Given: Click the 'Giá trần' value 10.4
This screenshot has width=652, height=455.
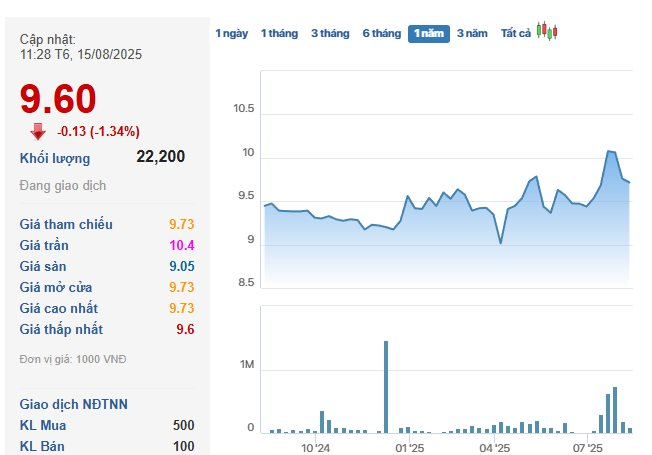Looking at the screenshot, I should [x=181, y=245].
